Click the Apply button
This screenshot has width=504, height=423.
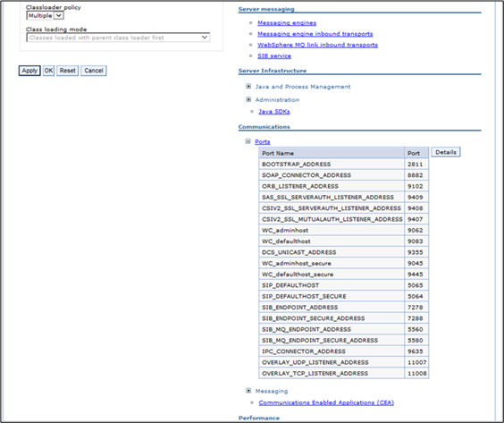[29, 71]
